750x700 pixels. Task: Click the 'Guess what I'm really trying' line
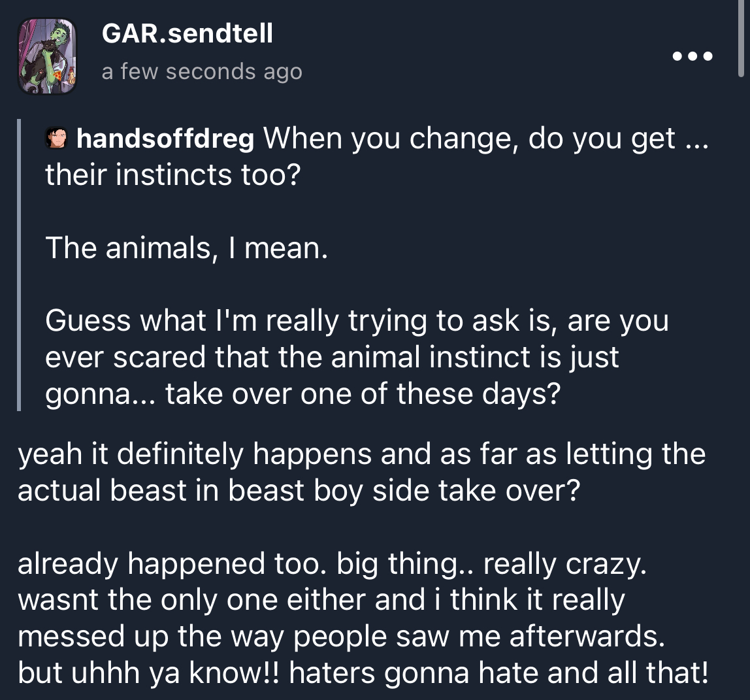pos(356,322)
